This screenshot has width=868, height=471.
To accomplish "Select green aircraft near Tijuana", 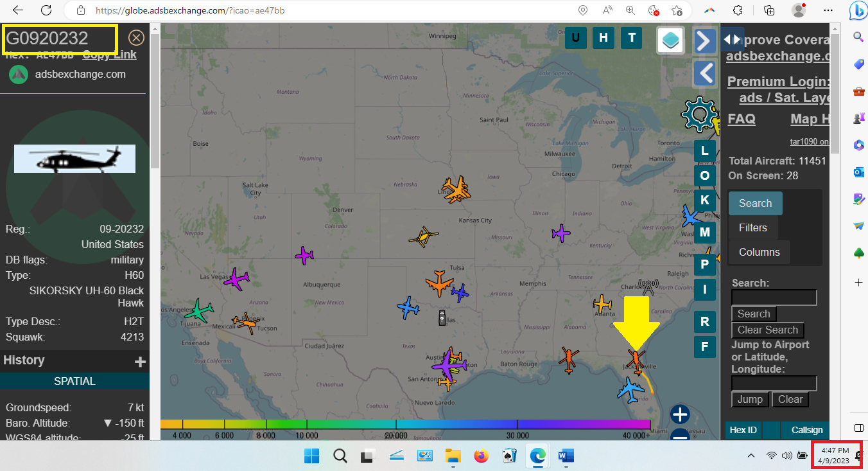I will [200, 311].
